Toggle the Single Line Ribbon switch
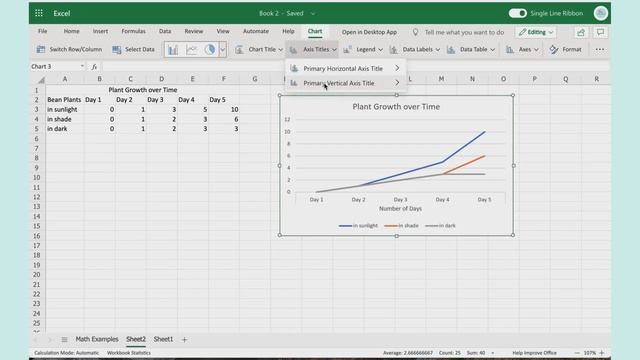The image size is (640, 360). click(x=518, y=13)
